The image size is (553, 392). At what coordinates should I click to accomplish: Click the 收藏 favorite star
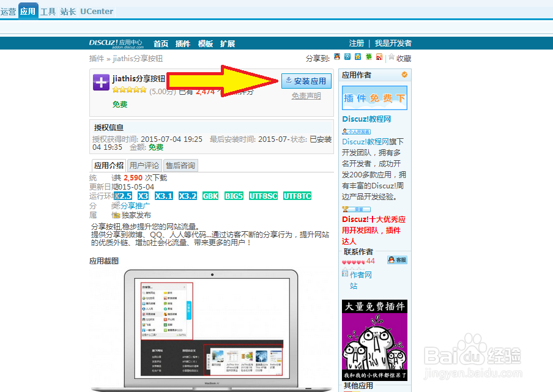click(392, 57)
